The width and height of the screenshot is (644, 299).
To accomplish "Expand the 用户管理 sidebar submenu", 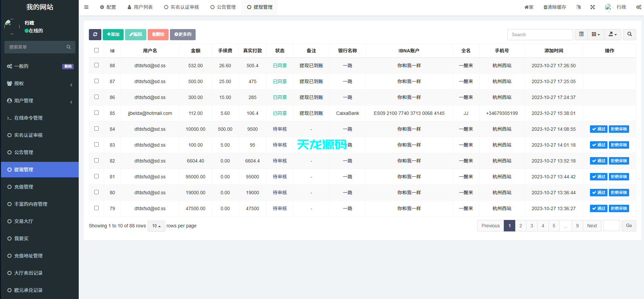I will pyautogui.click(x=40, y=101).
